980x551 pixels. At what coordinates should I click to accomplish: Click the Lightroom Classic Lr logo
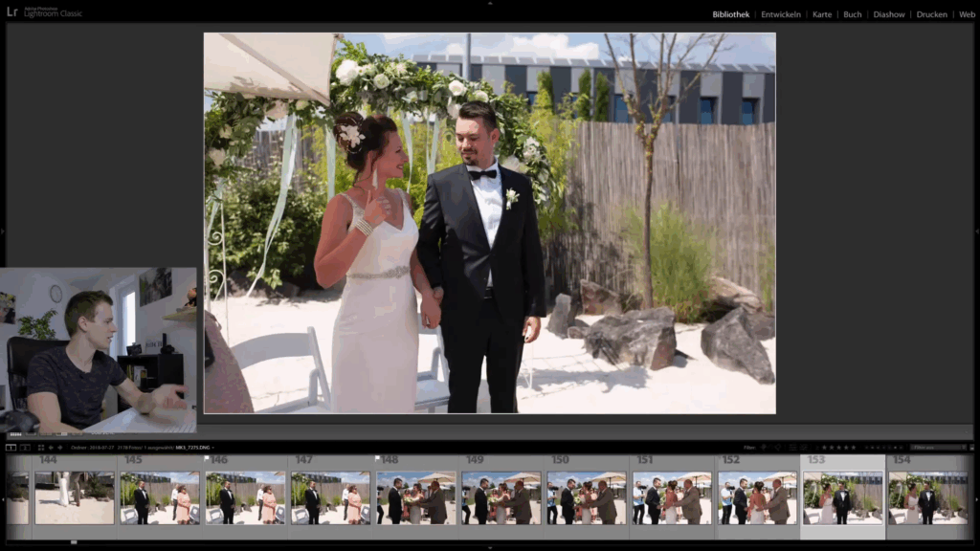(11, 13)
